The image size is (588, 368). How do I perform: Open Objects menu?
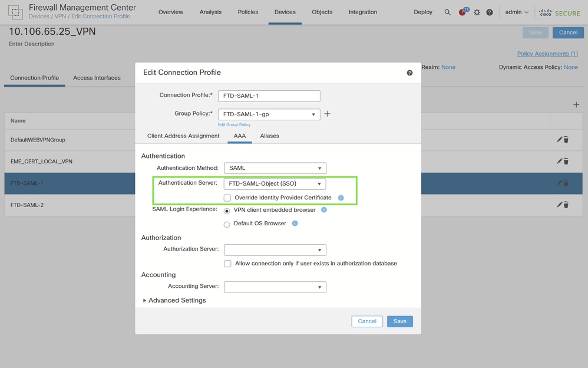pos(322,12)
